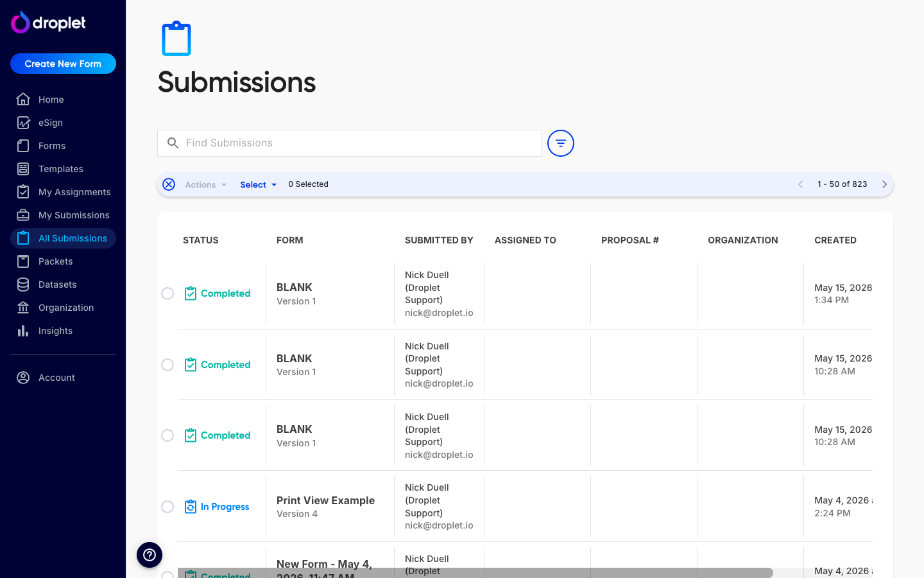This screenshot has width=924, height=578.
Task: Click 'May 15, 2026 1:34 PM' created date
Action: [843, 293]
